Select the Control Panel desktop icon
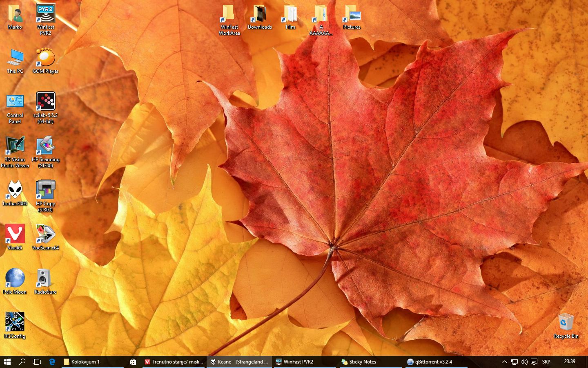Image resolution: width=588 pixels, height=368 pixels. 15,108
